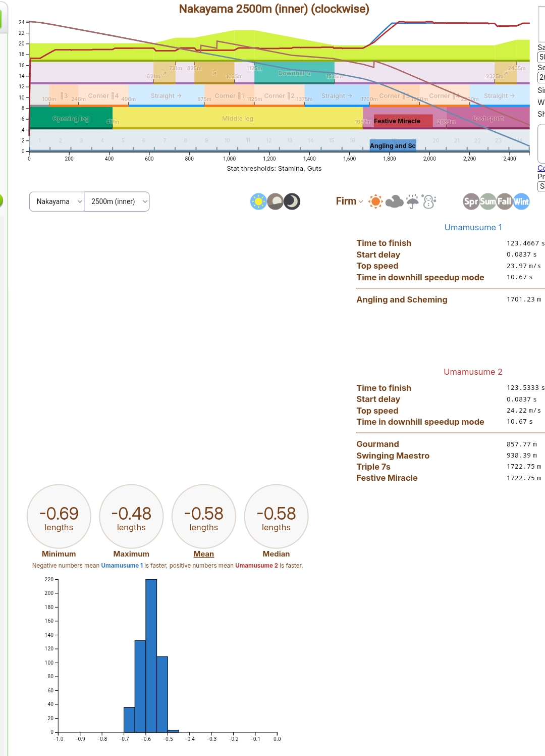Click blue Umamusume 1 in legend note
Screen dimensions: 545x756
pyautogui.click(x=122, y=566)
